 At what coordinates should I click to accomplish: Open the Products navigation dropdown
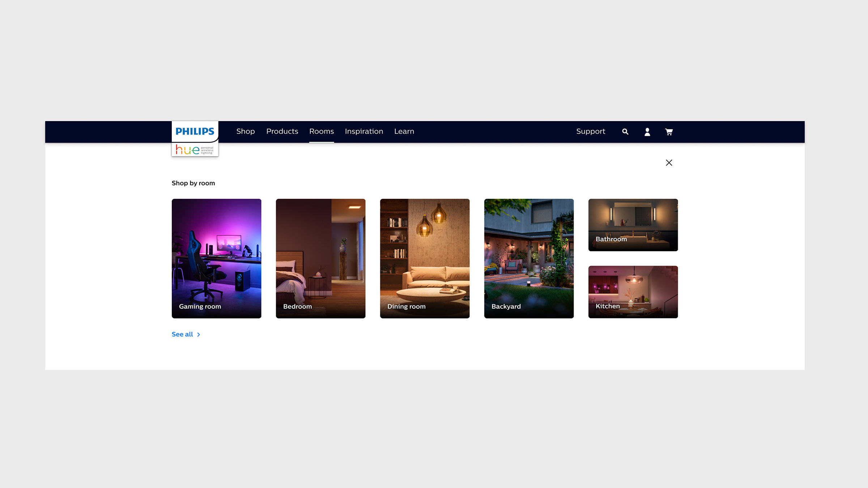tap(282, 131)
